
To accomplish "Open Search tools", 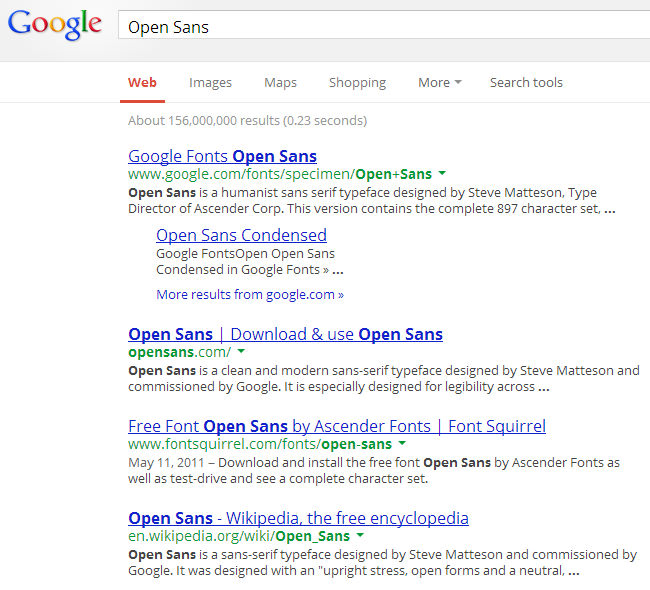I will pos(526,83).
